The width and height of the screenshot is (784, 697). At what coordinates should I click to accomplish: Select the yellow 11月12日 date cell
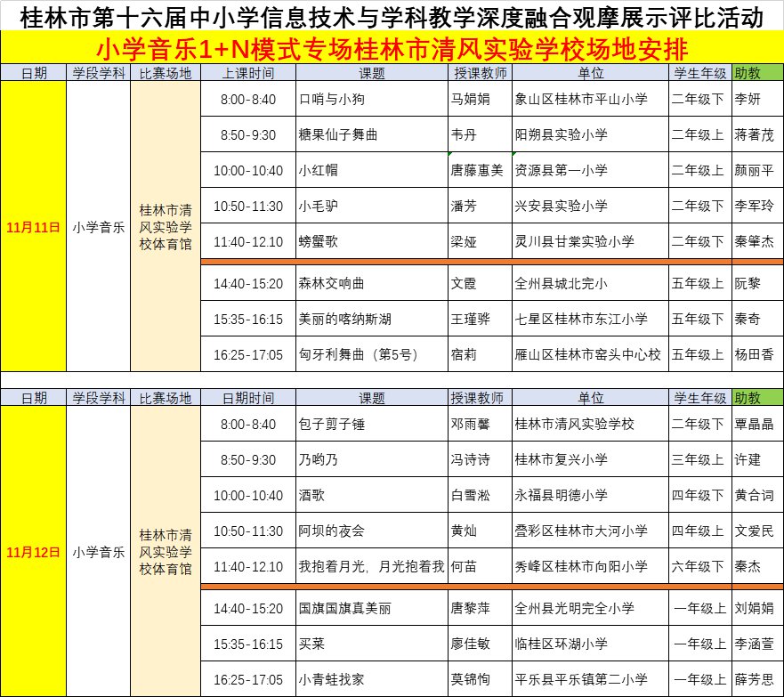34,552
